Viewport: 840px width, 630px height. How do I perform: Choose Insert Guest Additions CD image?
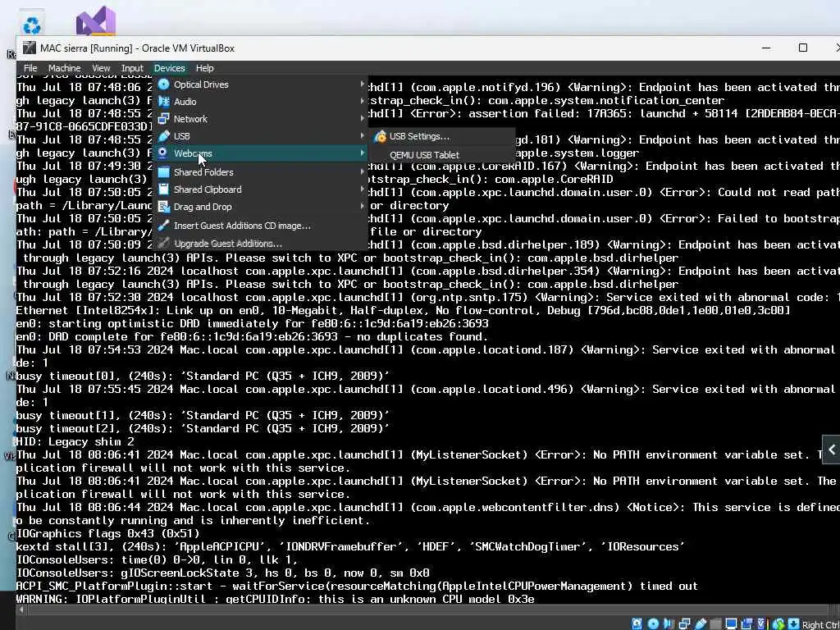(260, 226)
